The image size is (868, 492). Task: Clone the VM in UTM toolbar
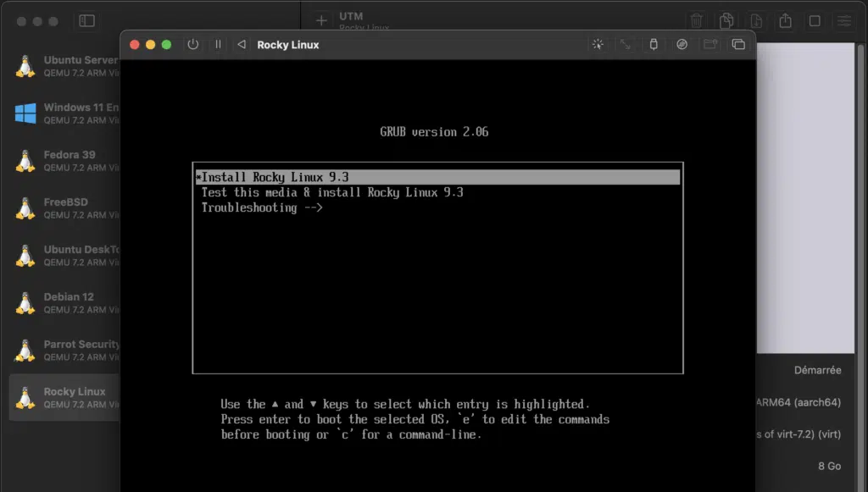coord(726,21)
